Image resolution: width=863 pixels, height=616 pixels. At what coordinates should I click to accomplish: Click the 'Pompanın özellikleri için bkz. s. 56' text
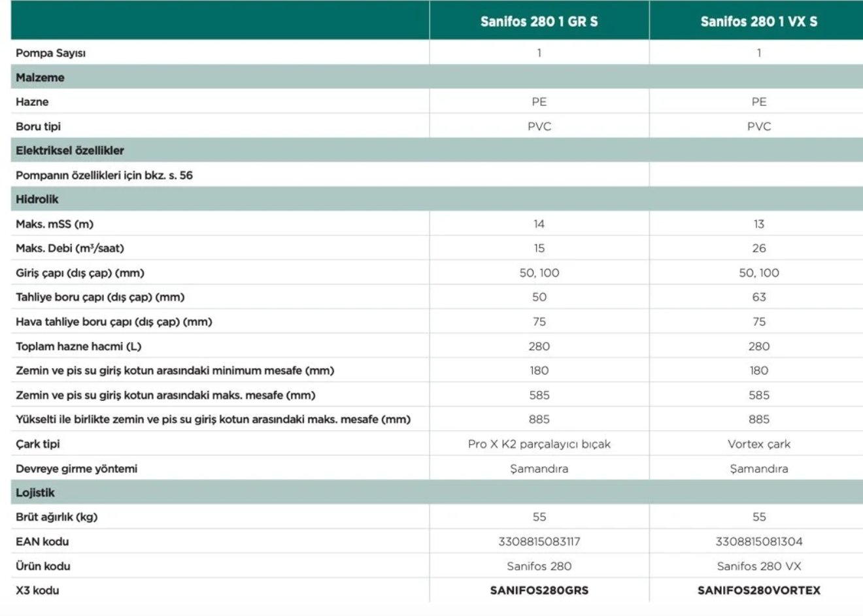pyautogui.click(x=104, y=175)
